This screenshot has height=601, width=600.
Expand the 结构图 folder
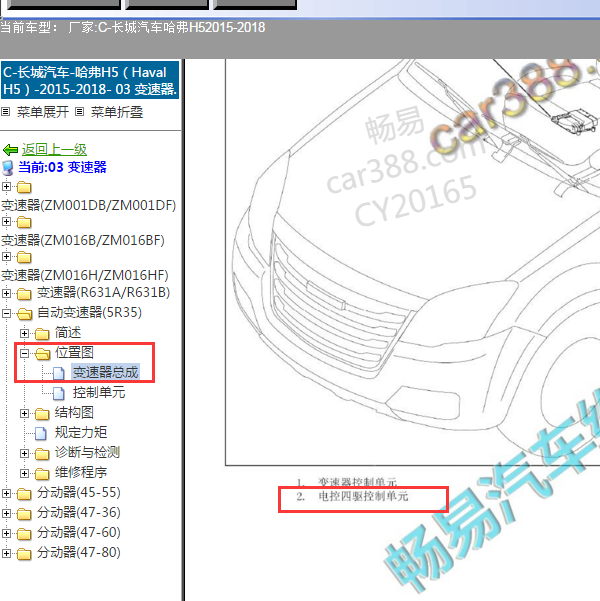24,413
